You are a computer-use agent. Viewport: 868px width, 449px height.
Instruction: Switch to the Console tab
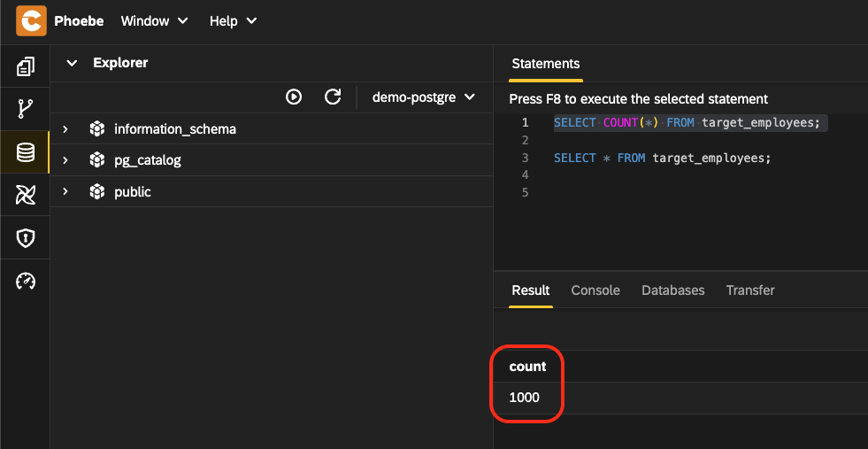tap(595, 290)
